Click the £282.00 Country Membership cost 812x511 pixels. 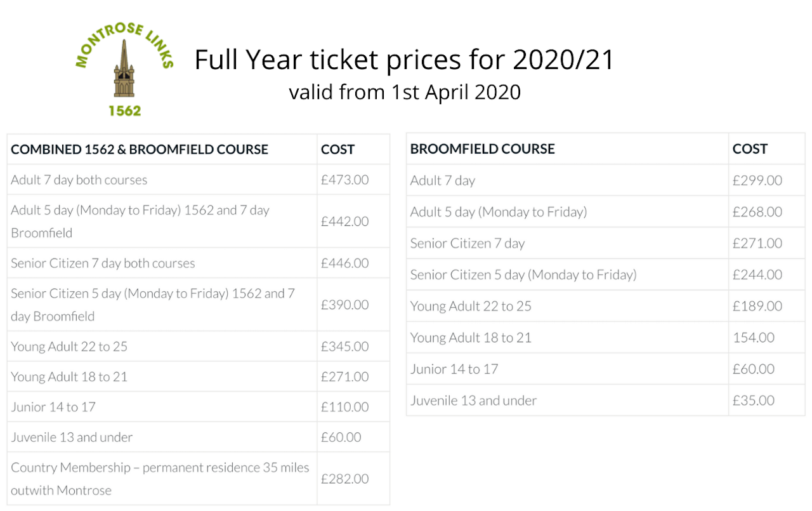tap(344, 479)
